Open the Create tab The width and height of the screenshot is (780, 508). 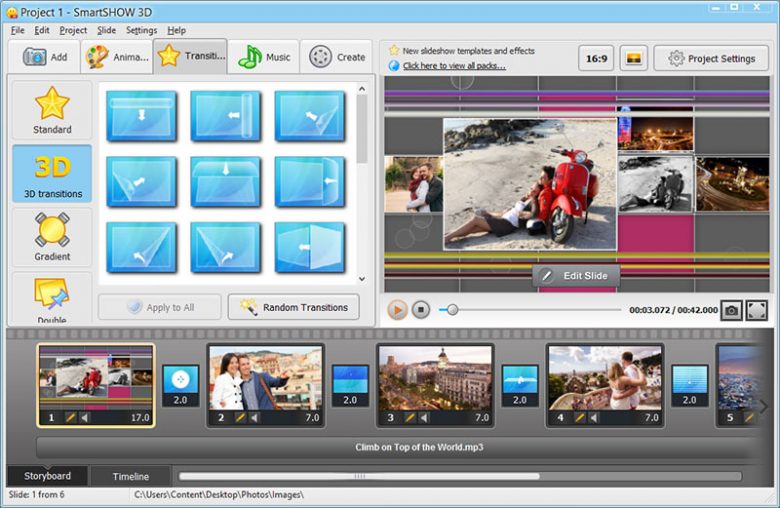pyautogui.click(x=337, y=57)
